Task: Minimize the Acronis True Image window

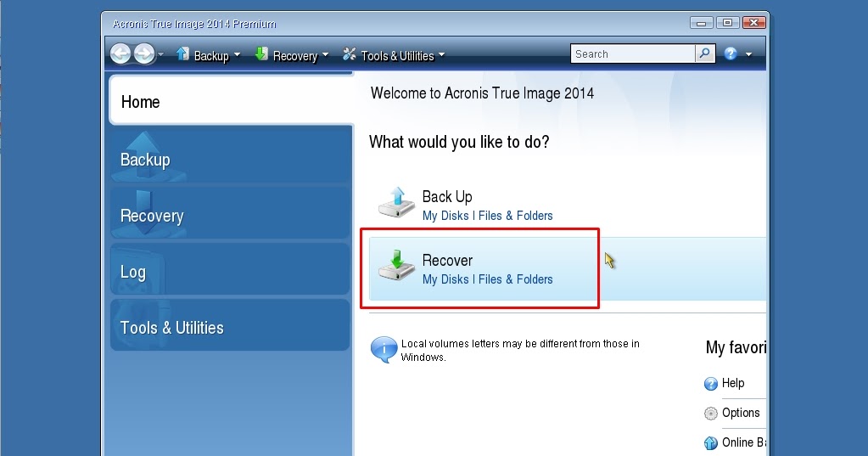Action: pos(701,23)
